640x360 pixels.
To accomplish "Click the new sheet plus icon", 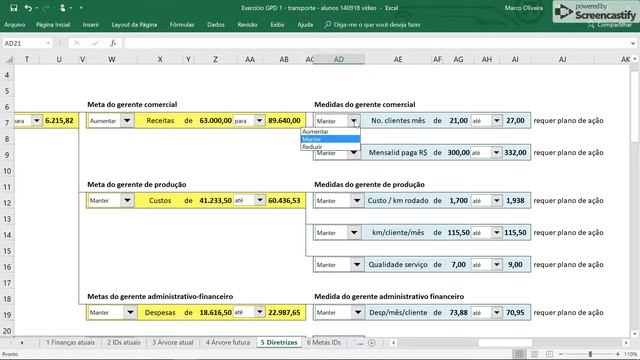I will click(371, 343).
